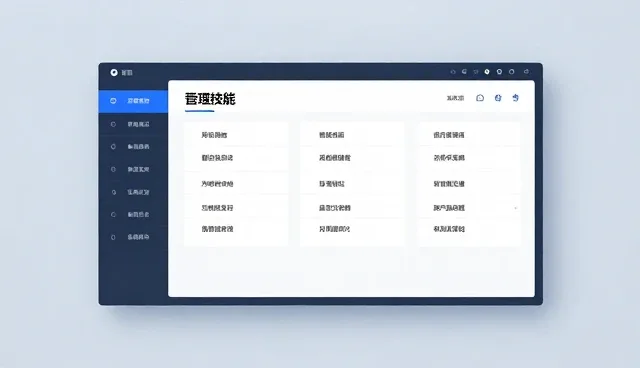Open the first row in the right card

tap(469, 135)
